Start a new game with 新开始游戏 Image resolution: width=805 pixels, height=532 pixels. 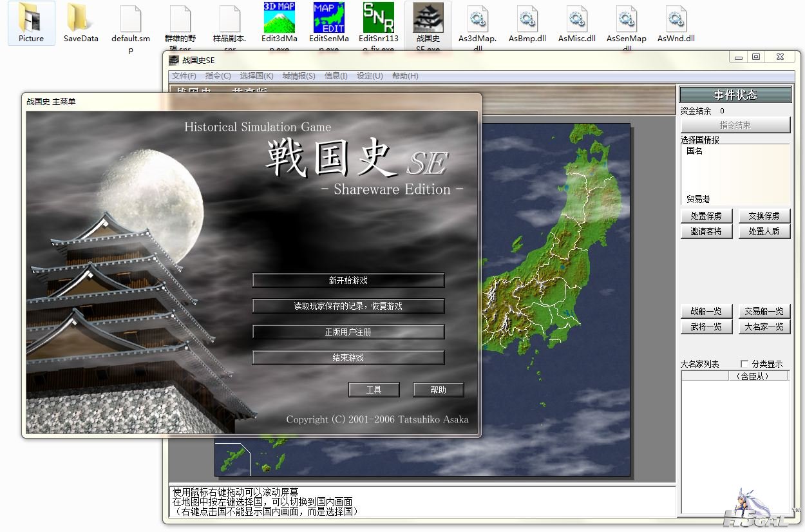click(x=348, y=281)
